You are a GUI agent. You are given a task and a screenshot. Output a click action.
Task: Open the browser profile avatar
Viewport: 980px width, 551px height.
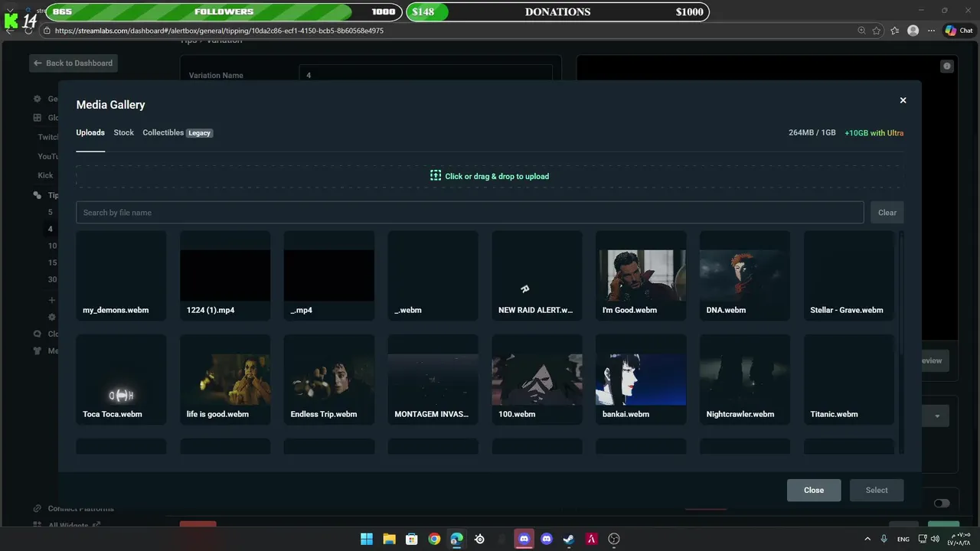(x=913, y=31)
